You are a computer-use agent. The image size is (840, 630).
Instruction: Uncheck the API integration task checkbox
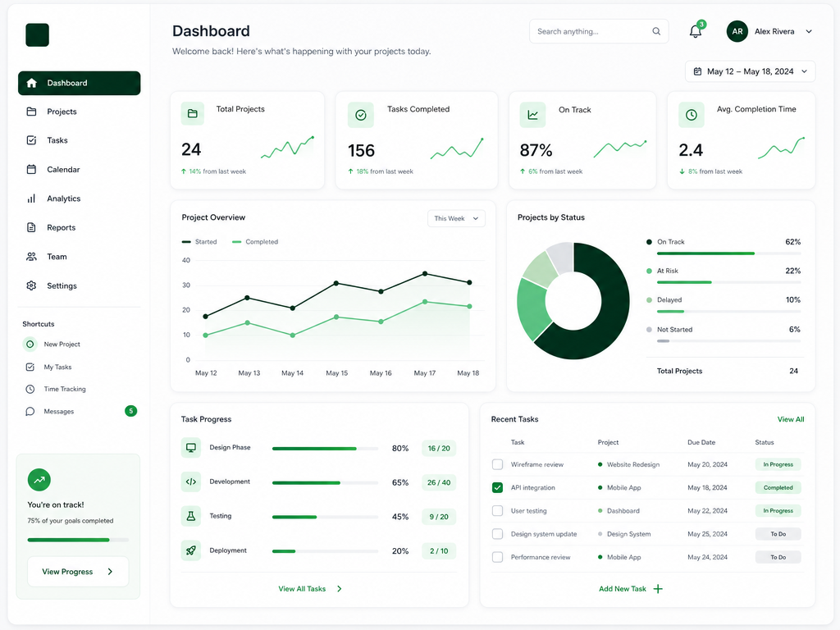(497, 487)
